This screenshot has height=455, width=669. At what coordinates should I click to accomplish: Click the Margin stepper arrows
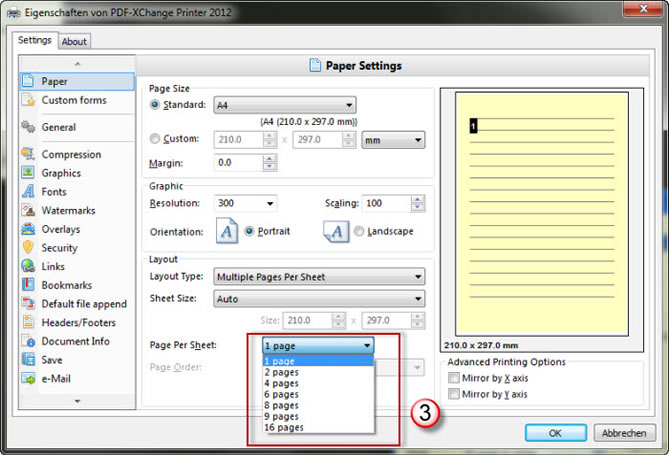coord(269,163)
